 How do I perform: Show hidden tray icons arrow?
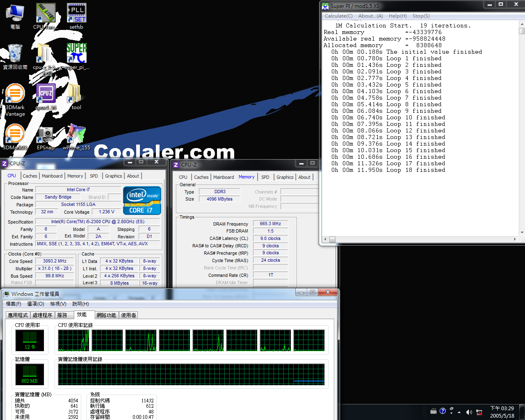(x=459, y=412)
